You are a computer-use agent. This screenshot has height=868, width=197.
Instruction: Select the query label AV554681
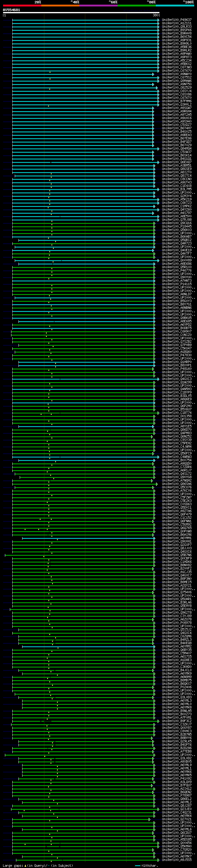11,10
